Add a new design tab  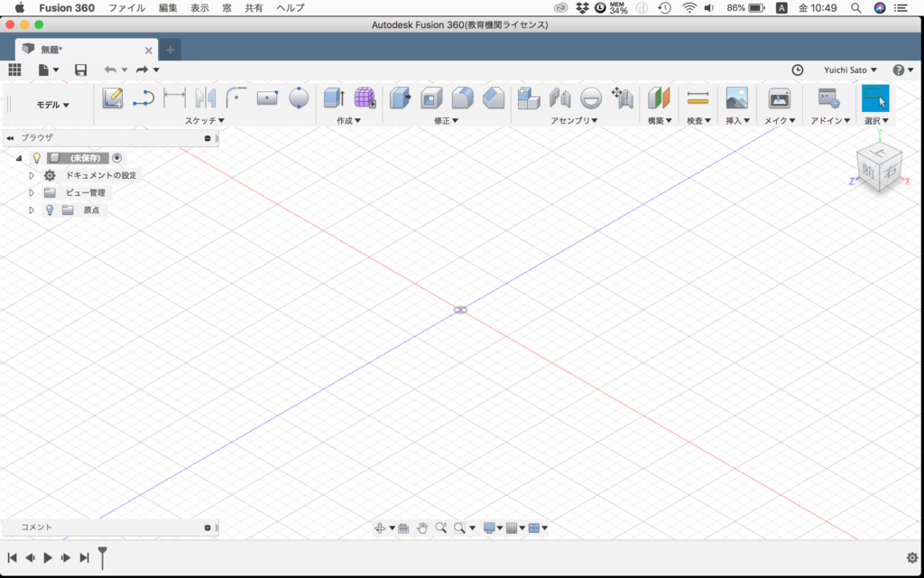coord(171,50)
